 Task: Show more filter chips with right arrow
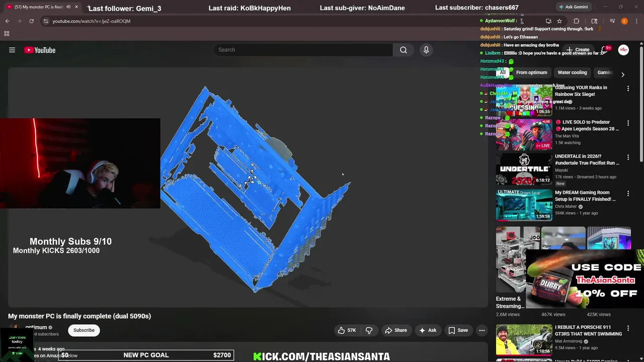623,74
